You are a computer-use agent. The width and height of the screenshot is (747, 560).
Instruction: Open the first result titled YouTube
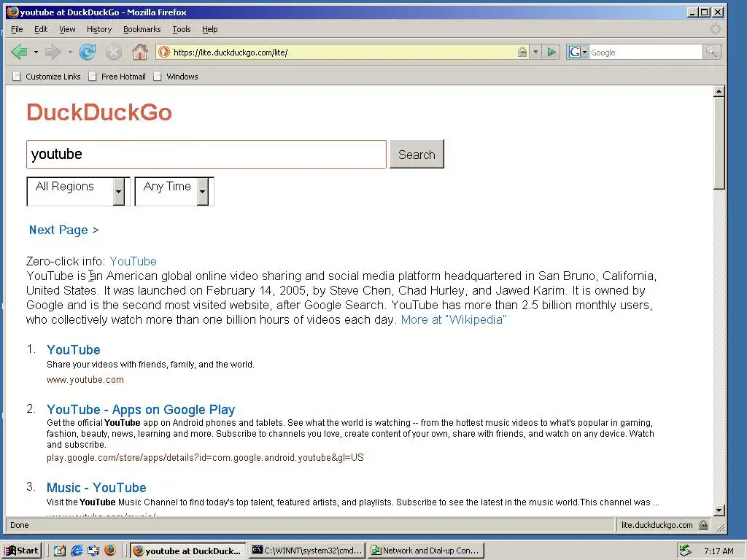(74, 350)
